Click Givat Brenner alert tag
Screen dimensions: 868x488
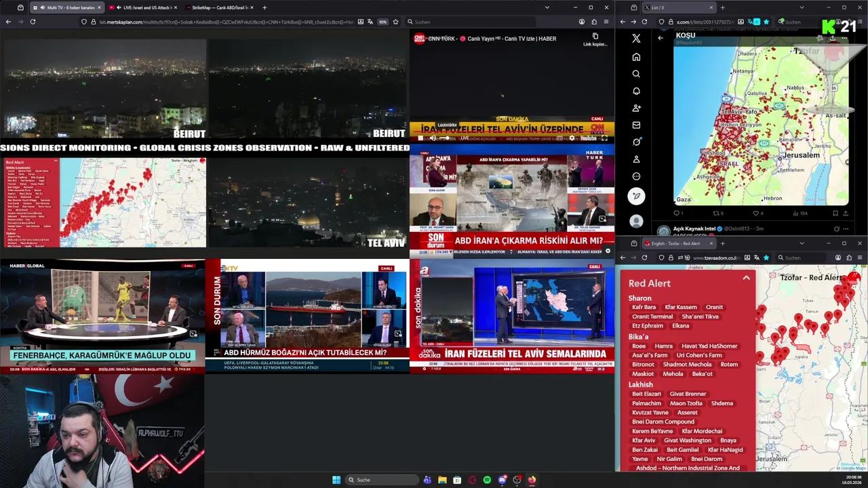pos(688,394)
